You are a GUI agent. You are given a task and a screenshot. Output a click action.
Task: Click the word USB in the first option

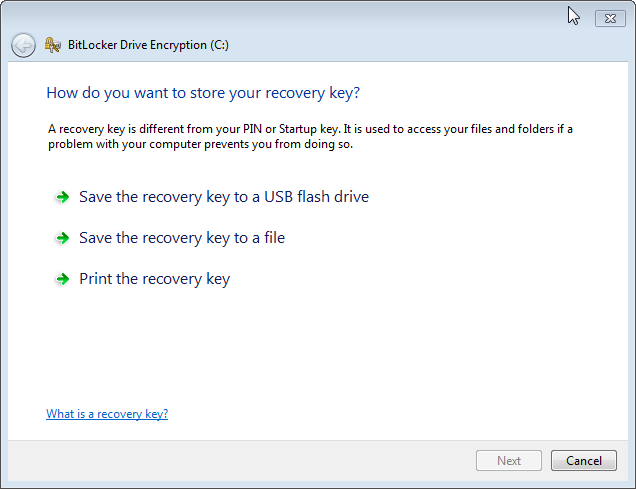[278, 197]
